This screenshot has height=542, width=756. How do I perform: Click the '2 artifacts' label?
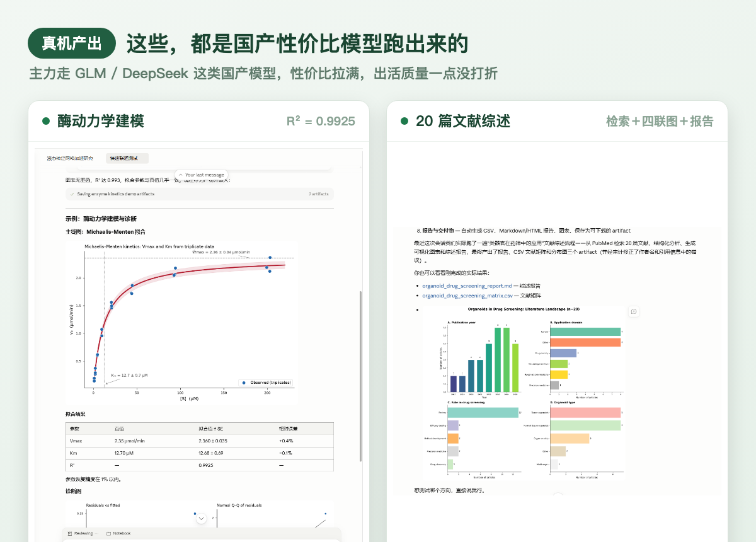319,194
